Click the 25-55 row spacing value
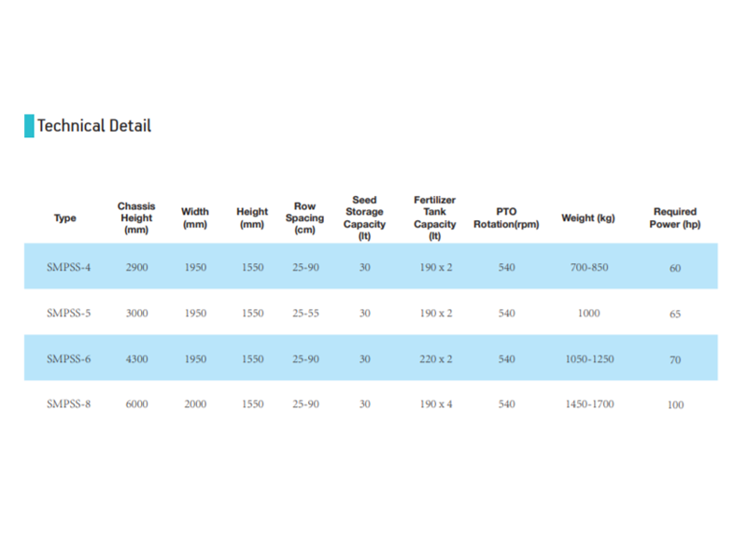This screenshot has width=747, height=560. 305,314
